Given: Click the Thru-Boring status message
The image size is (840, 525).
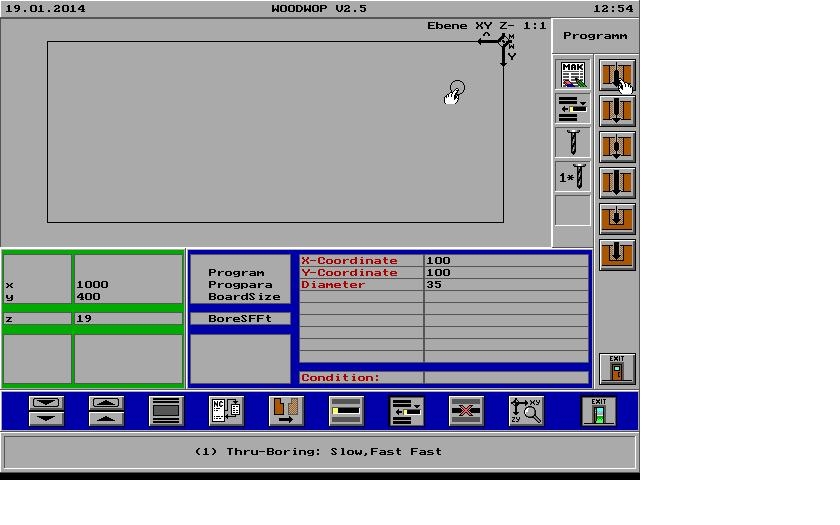Looking at the screenshot, I should pyautogui.click(x=318, y=452).
